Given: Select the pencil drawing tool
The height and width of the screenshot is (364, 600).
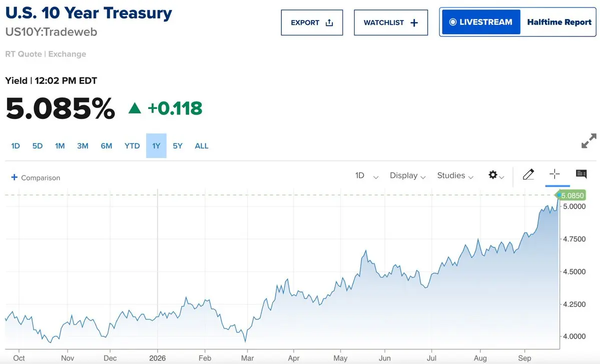Looking at the screenshot, I should [x=528, y=174].
